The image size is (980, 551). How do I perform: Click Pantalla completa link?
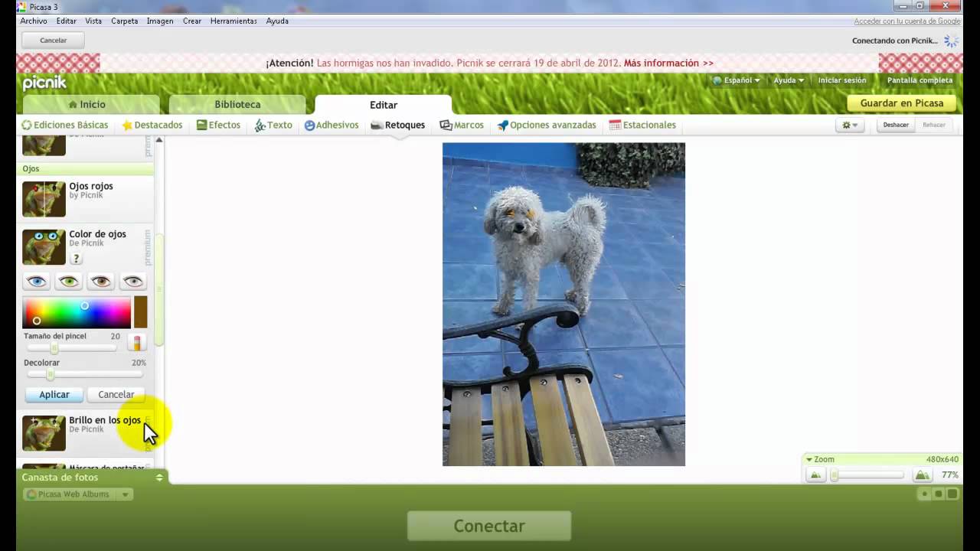[x=920, y=80]
